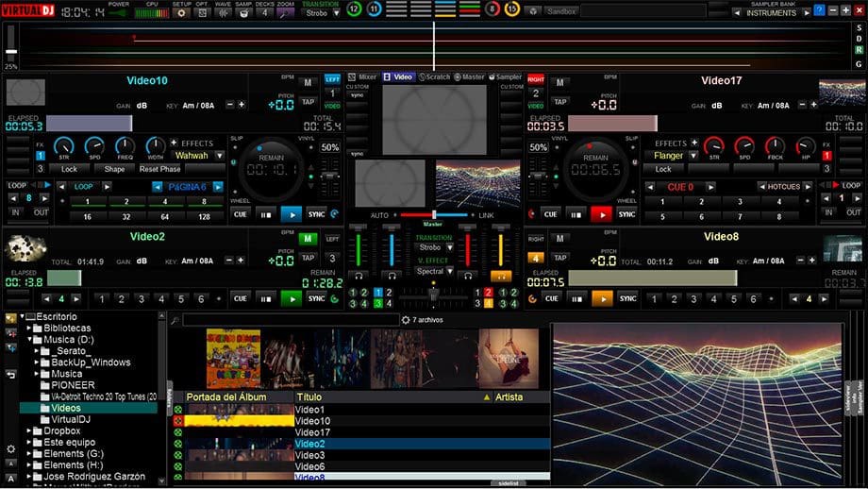
Task: Adjust the STR knob of Wahwah effect
Action: click(x=63, y=146)
